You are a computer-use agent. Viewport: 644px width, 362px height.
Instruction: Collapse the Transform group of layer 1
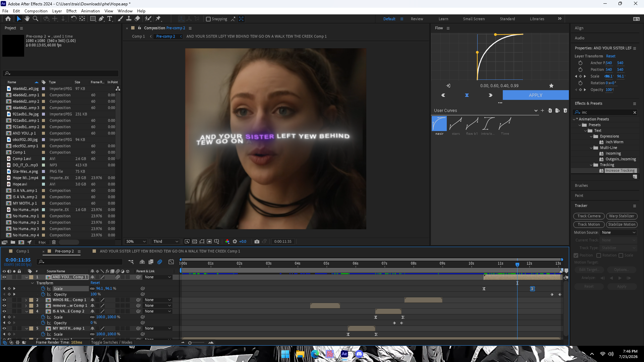pos(33,283)
